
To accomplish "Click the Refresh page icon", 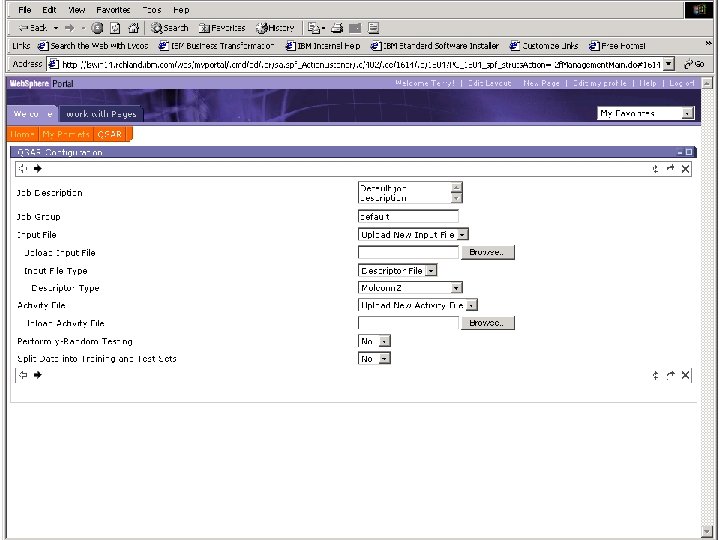I will [115, 28].
